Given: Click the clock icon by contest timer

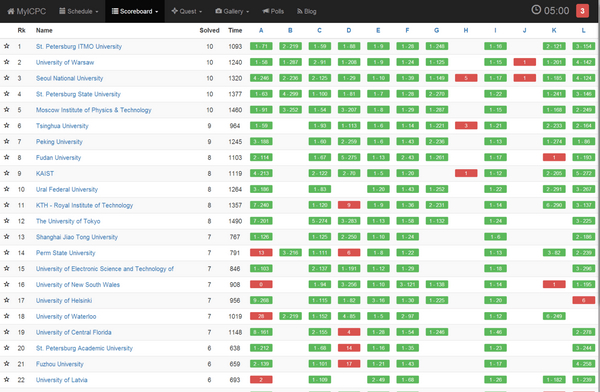Looking at the screenshot, I should [536, 10].
